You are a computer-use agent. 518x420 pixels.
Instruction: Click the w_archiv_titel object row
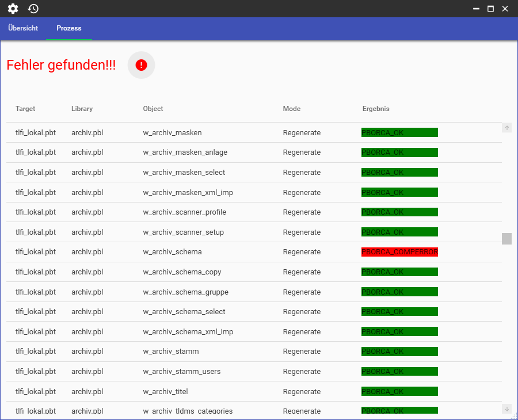[165, 392]
